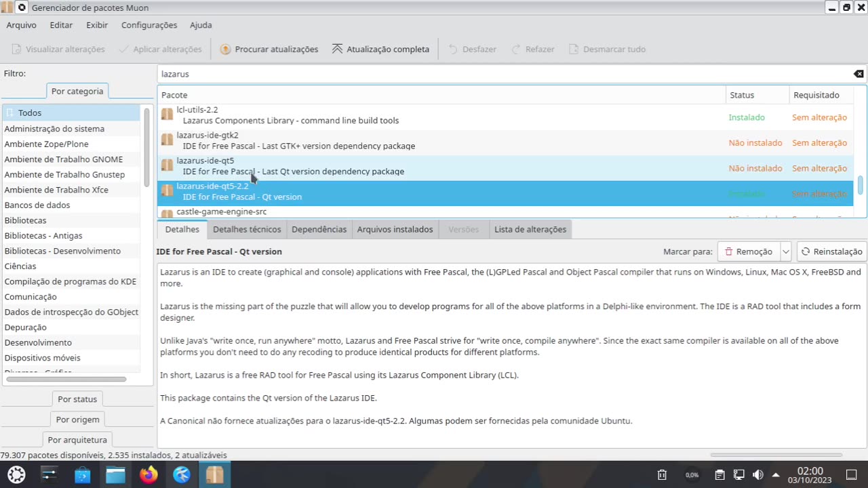
Task: Open the Editar menu
Action: tap(61, 25)
